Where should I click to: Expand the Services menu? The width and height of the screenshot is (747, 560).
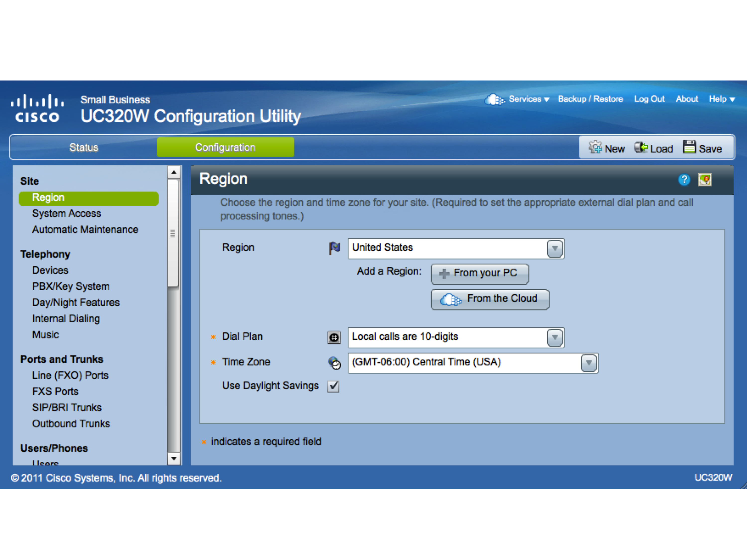click(529, 99)
